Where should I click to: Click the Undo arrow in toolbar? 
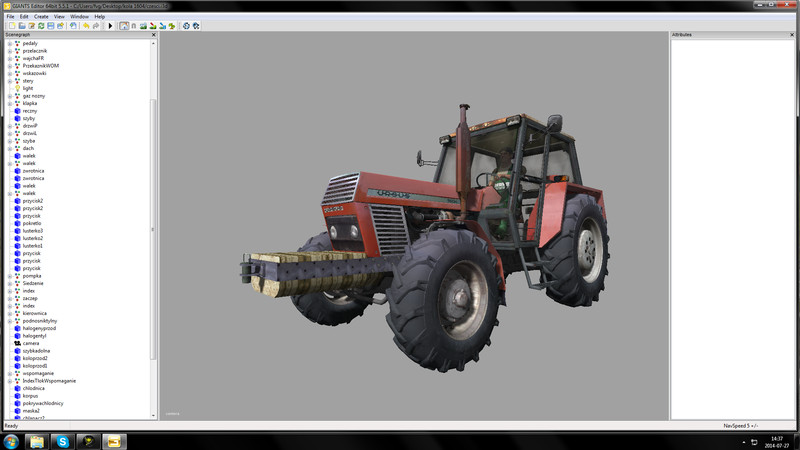(x=85, y=26)
